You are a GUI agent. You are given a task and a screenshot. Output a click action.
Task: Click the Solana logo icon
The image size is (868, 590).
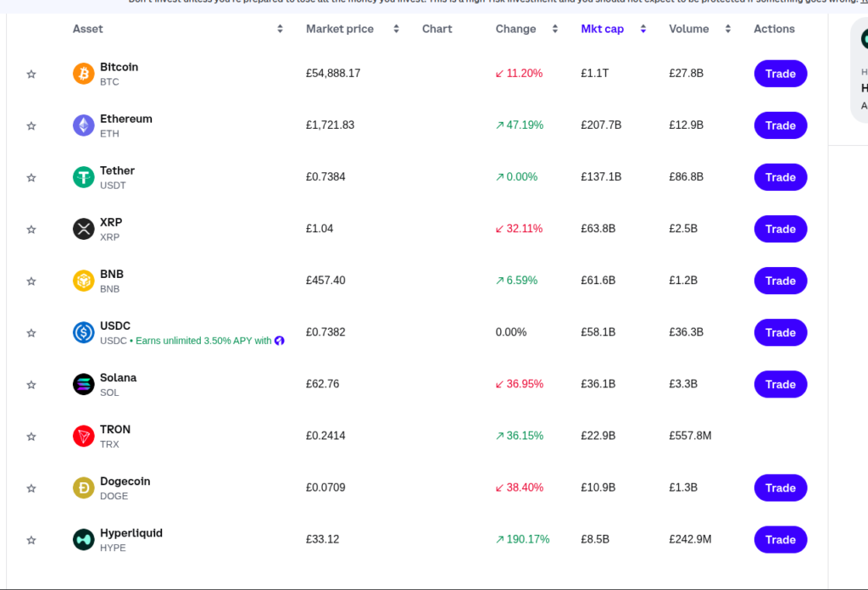click(83, 384)
